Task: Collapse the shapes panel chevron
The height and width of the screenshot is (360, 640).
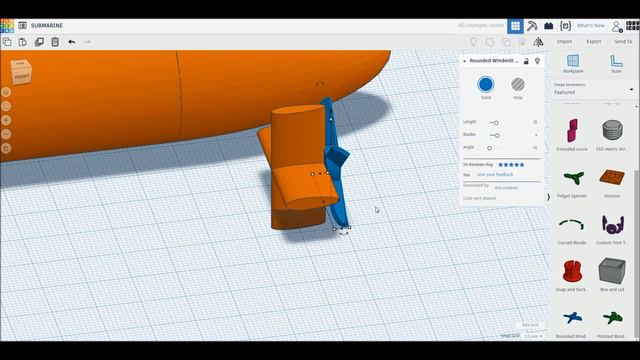Action: tap(548, 197)
